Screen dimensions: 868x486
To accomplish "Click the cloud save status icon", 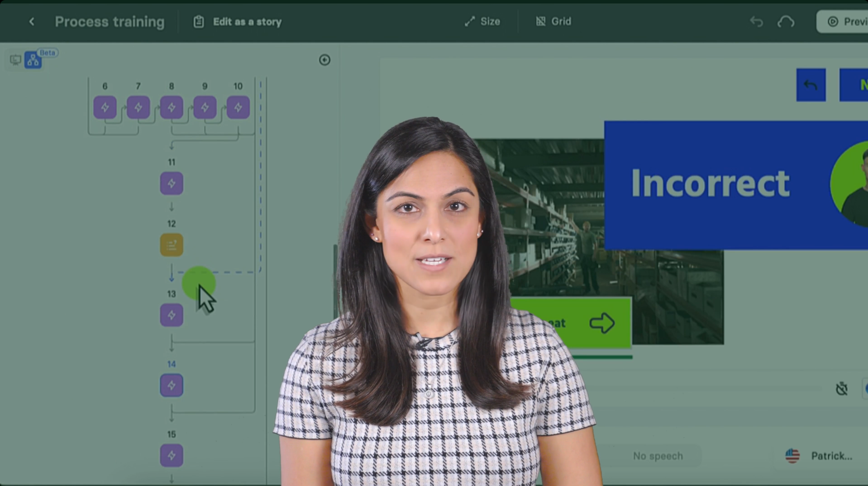I will [x=786, y=22].
